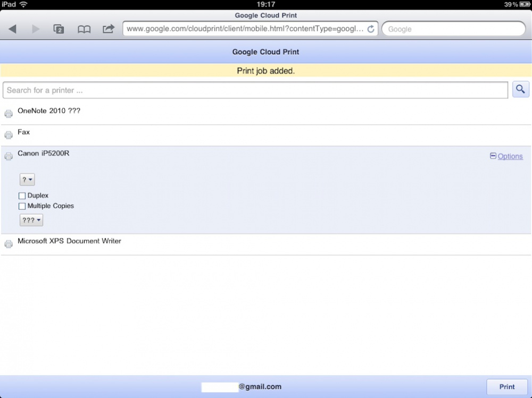Reload the page with the refresh icon

[371, 29]
